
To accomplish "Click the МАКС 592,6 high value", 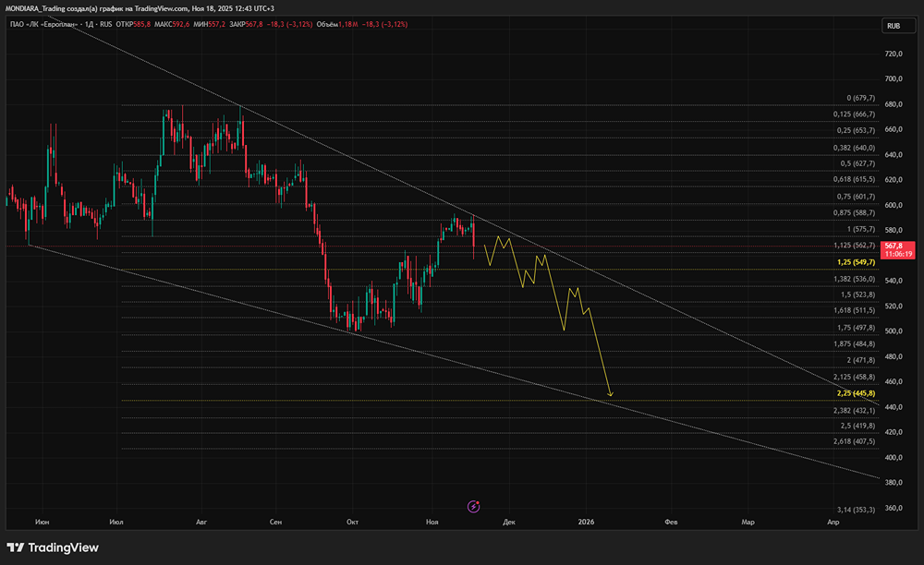I will tap(172, 24).
